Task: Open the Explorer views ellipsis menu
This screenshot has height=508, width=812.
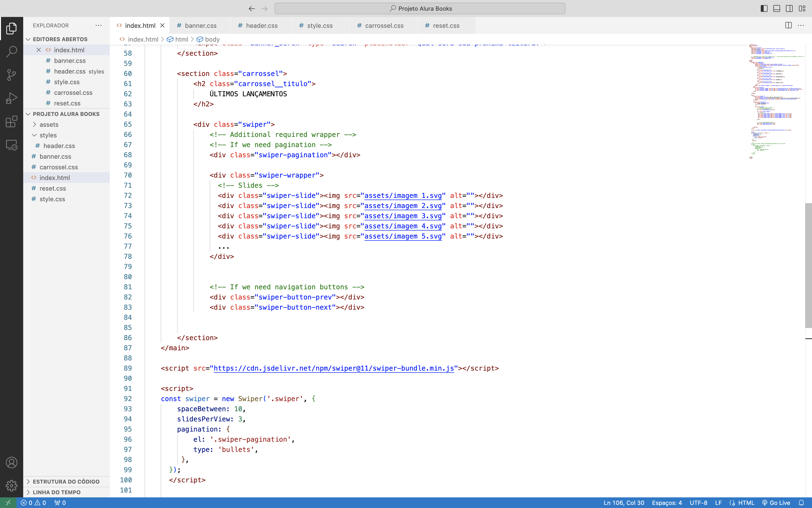Action: tap(98, 26)
